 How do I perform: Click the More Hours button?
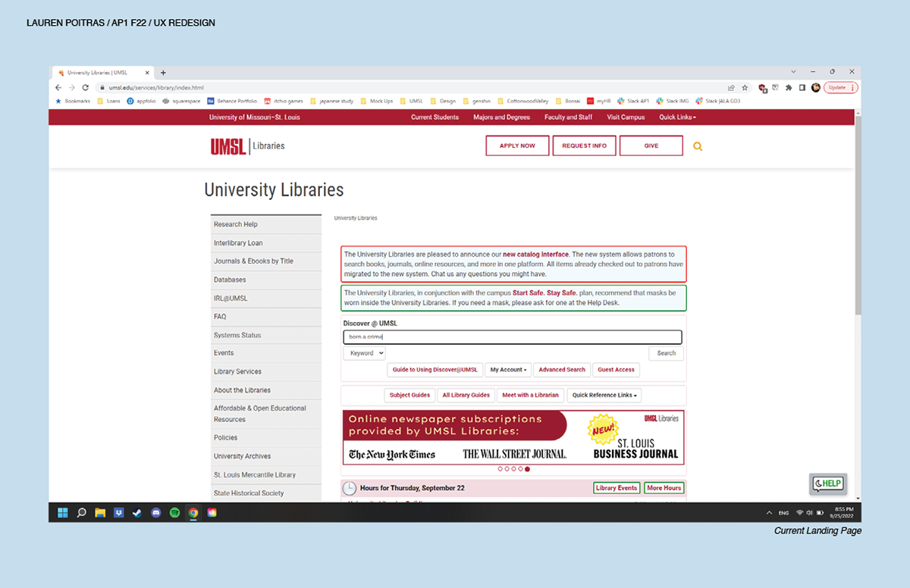[x=664, y=488]
